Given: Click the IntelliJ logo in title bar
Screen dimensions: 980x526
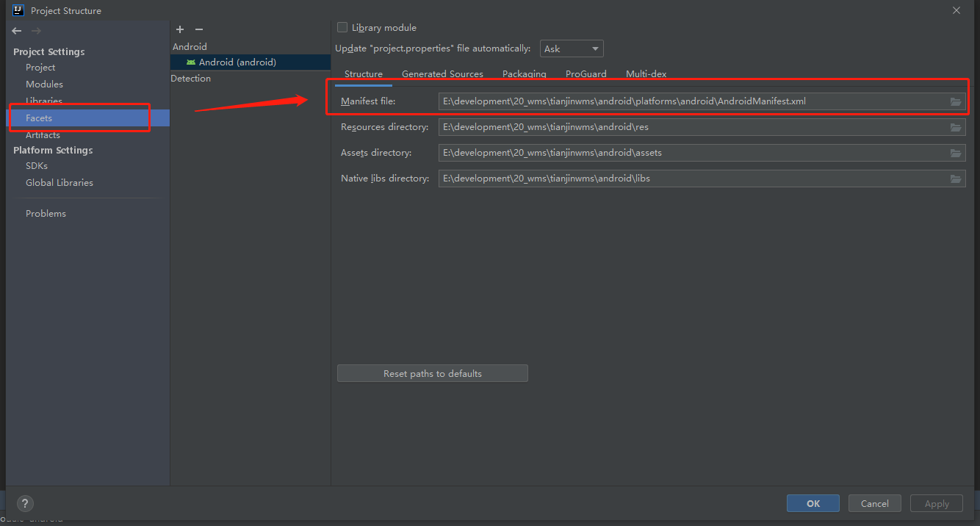Looking at the screenshot, I should click(18, 10).
